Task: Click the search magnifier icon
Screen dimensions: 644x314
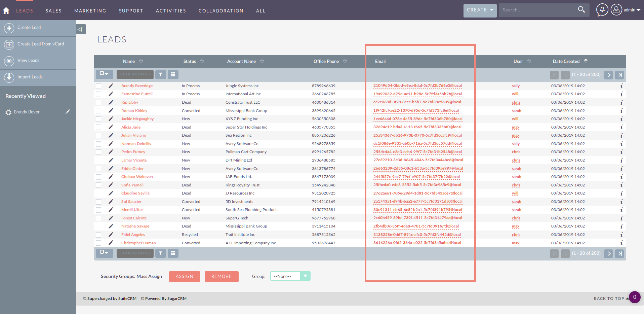Action: point(581,10)
